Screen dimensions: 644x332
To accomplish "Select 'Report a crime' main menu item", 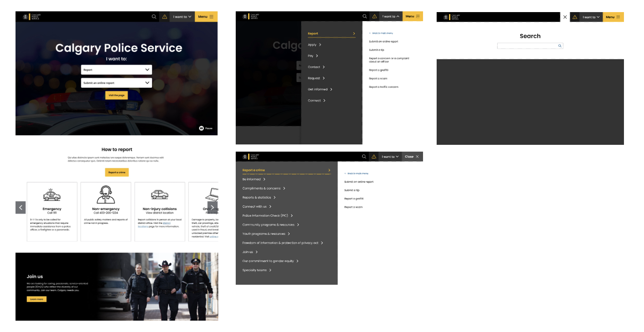I will [286, 170].
